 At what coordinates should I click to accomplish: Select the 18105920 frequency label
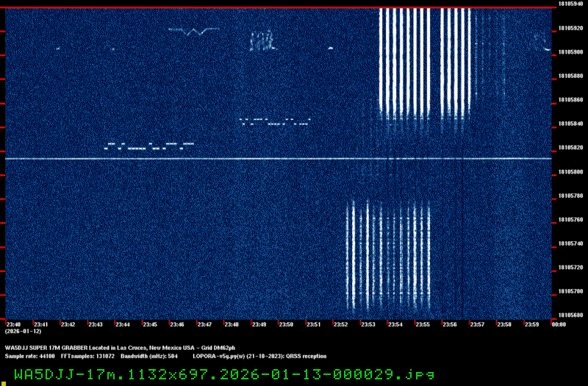[571, 28]
